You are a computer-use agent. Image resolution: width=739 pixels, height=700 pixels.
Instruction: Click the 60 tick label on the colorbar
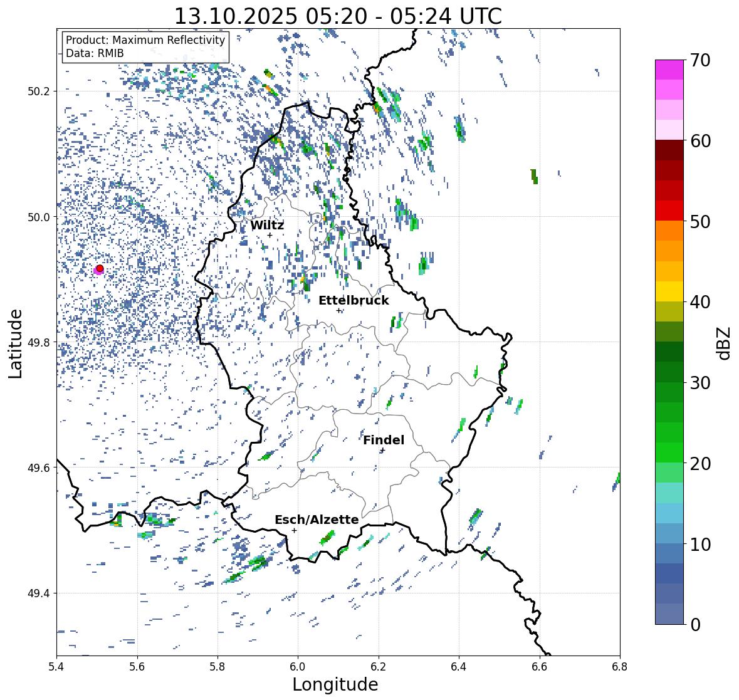(x=700, y=141)
